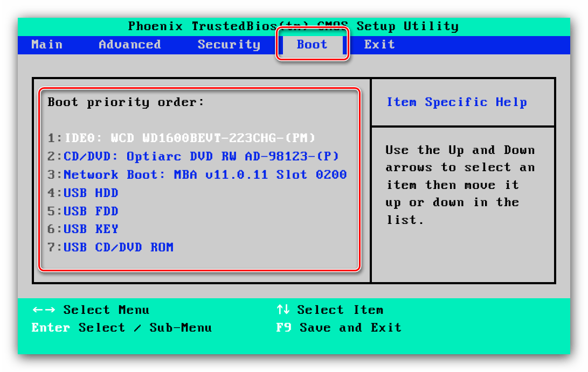The width and height of the screenshot is (588, 372).
Task: Click the up-down arrows Select Item hint
Action: [330, 310]
